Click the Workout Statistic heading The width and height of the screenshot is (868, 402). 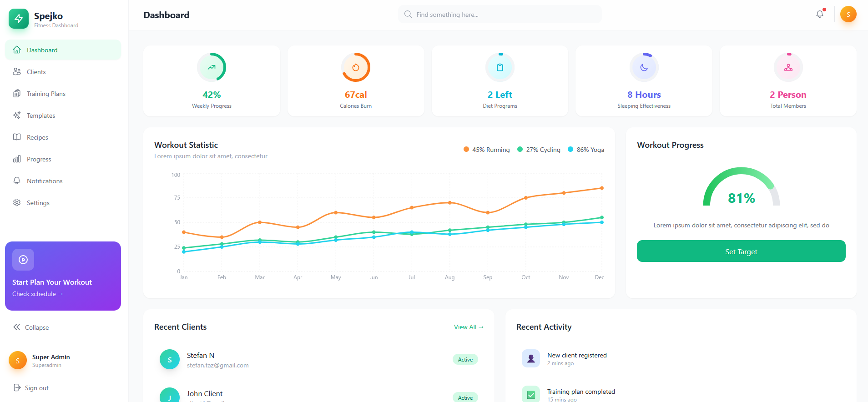[x=186, y=145]
